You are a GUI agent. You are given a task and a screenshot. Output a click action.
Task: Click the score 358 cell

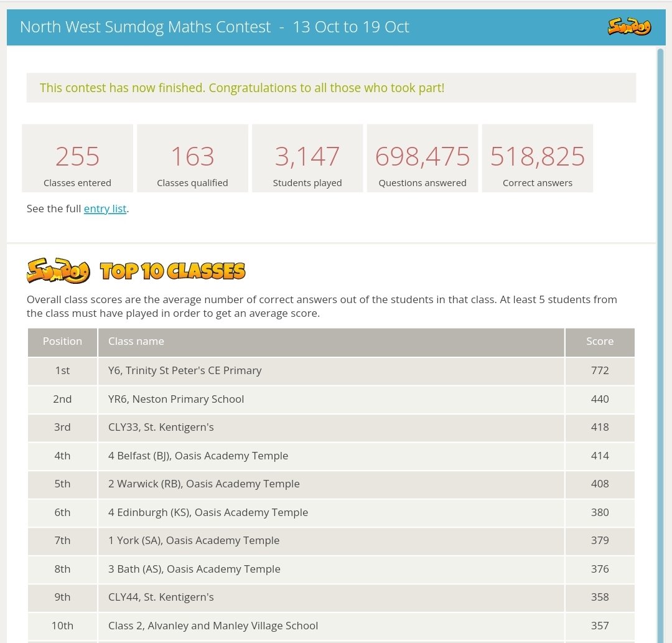coord(600,597)
